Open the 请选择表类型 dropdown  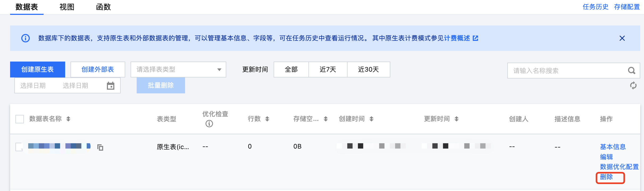tap(178, 70)
